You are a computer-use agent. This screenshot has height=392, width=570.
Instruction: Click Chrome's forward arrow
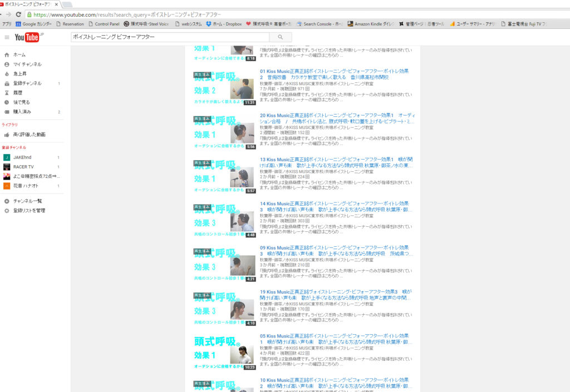(8, 14)
